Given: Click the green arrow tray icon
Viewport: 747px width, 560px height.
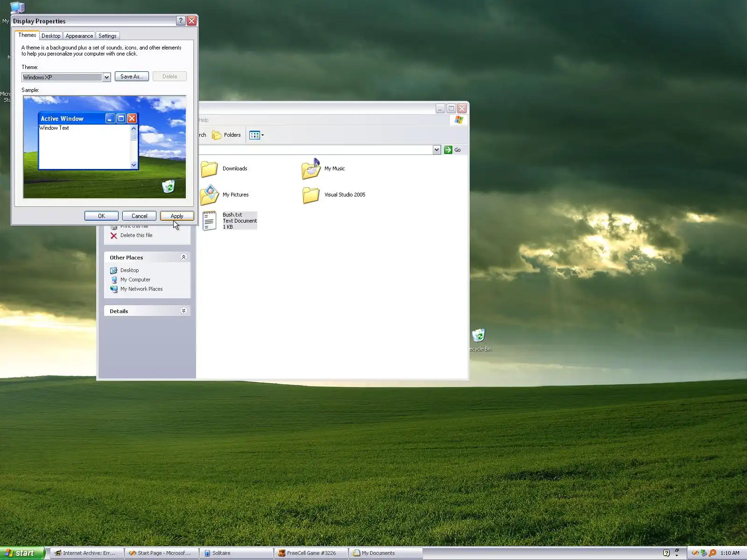Looking at the screenshot, I should coord(704,553).
